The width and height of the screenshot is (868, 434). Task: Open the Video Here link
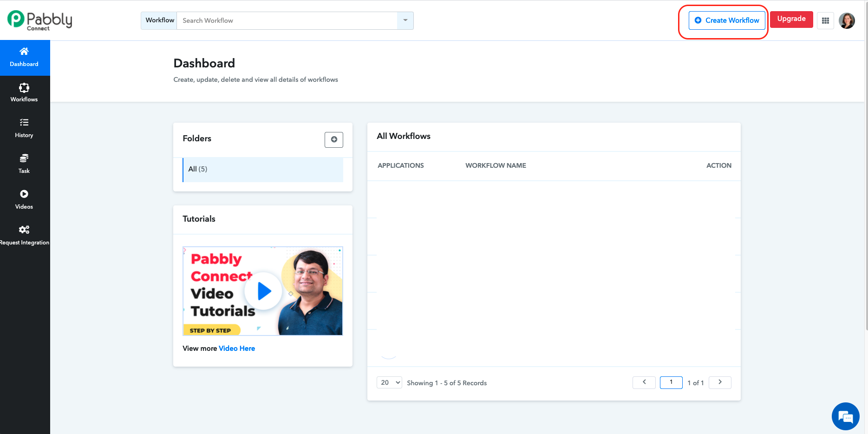237,348
